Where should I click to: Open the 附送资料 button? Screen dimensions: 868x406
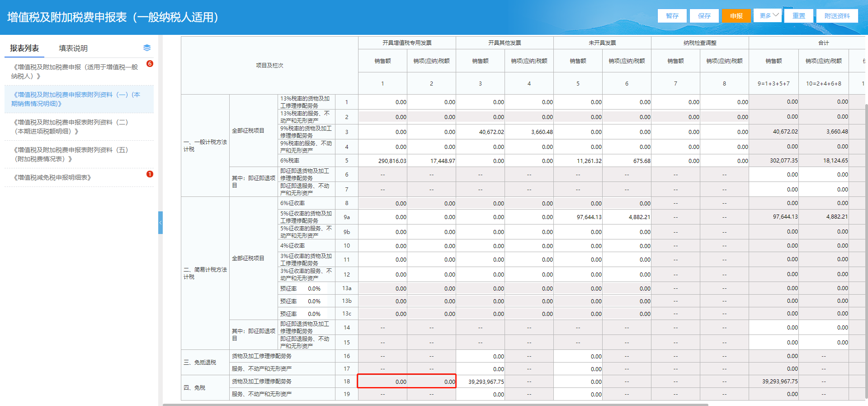tap(837, 16)
